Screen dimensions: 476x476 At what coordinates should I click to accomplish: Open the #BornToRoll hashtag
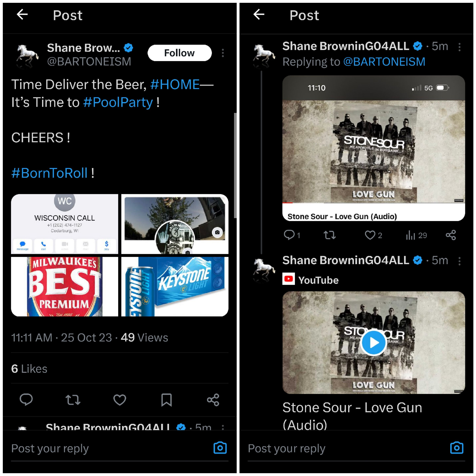pyautogui.click(x=49, y=173)
